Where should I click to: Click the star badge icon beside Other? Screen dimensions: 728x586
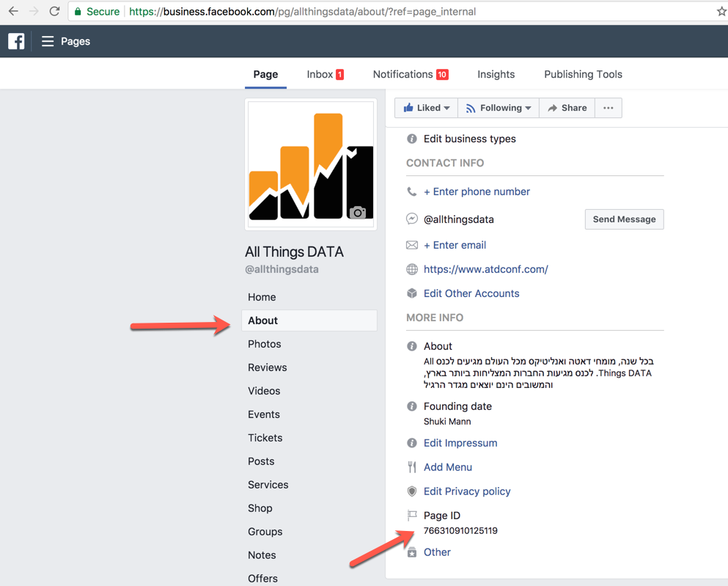[412, 552]
